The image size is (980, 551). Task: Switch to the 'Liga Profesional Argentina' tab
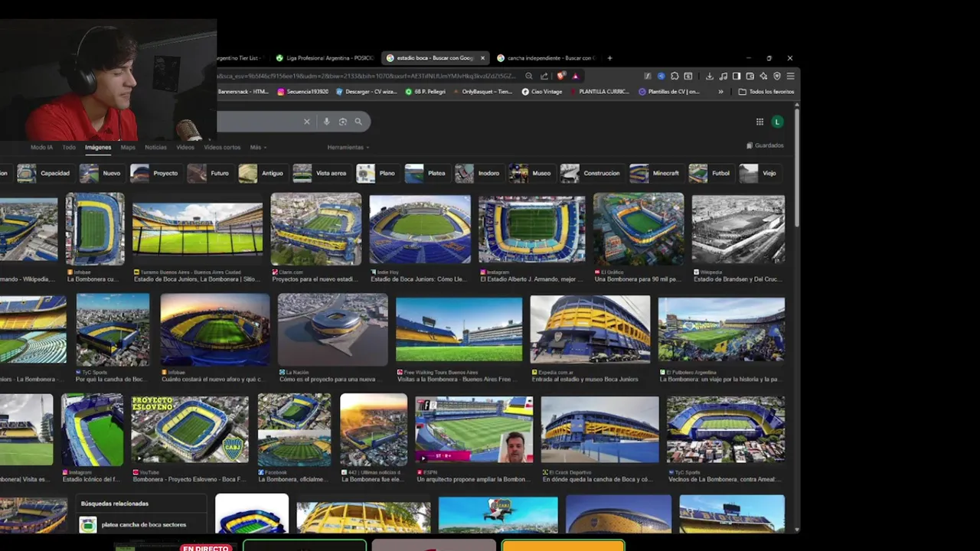tap(325, 58)
